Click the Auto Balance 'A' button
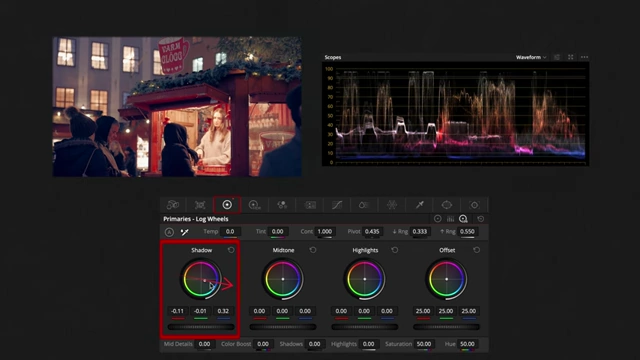This screenshot has width=640, height=360. [x=169, y=232]
